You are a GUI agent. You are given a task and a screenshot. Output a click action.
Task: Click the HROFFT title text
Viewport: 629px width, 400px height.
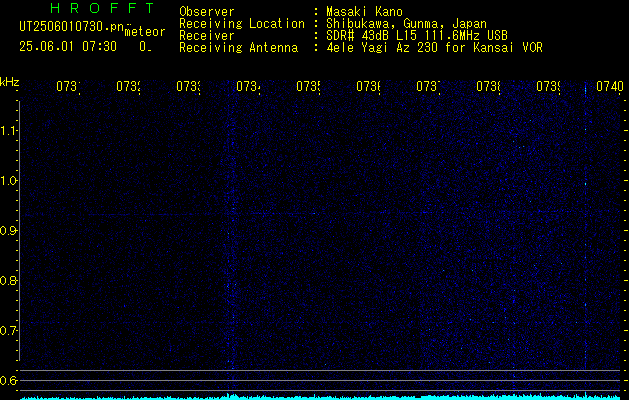(103, 8)
